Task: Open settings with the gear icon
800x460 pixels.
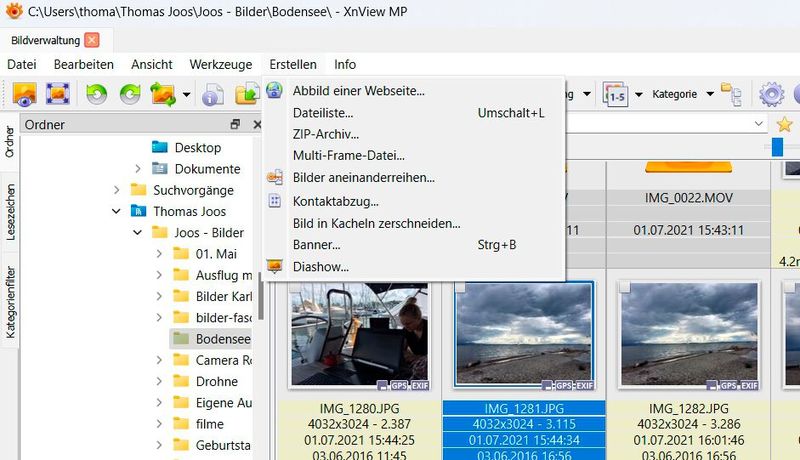Action: [771, 94]
